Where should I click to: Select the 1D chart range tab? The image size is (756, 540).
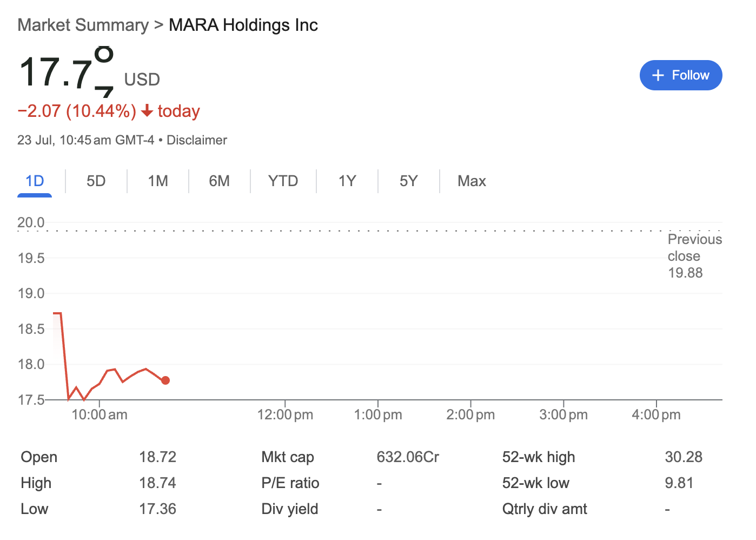tap(35, 181)
